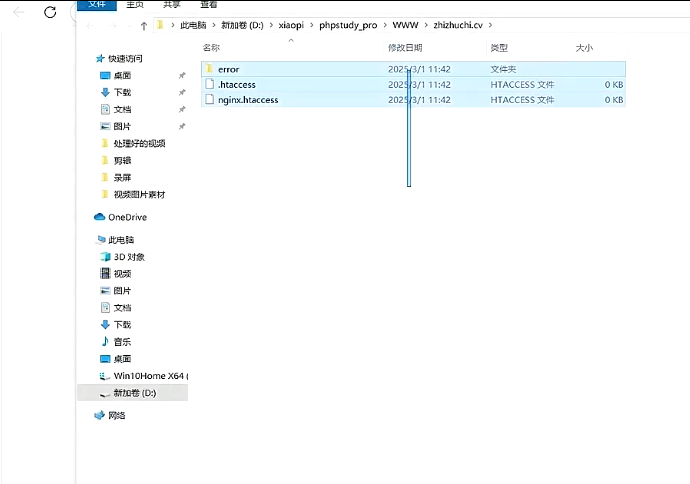Image resolution: width=690 pixels, height=484 pixels.
Task: Open the 视频图片素材 folder
Action: [x=139, y=194]
